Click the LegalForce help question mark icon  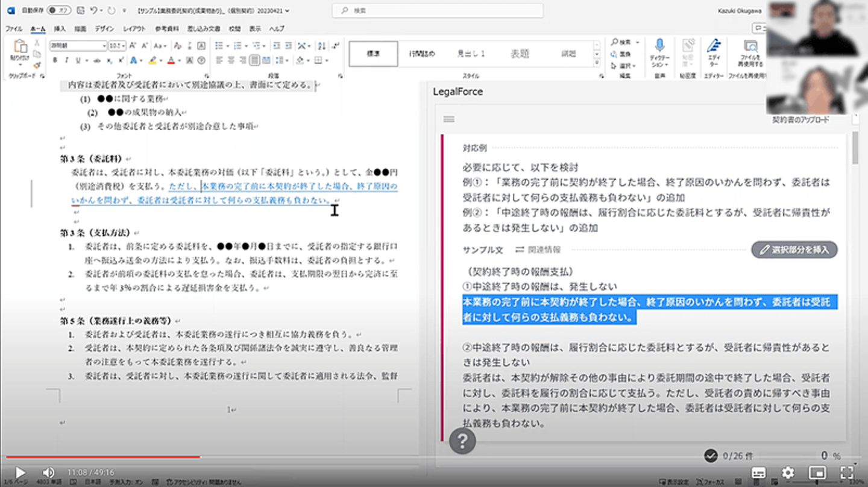click(462, 442)
